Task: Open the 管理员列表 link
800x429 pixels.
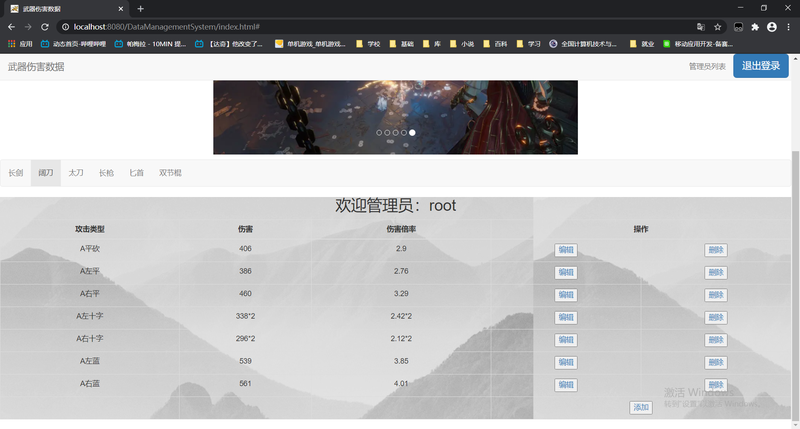Action: (x=707, y=66)
